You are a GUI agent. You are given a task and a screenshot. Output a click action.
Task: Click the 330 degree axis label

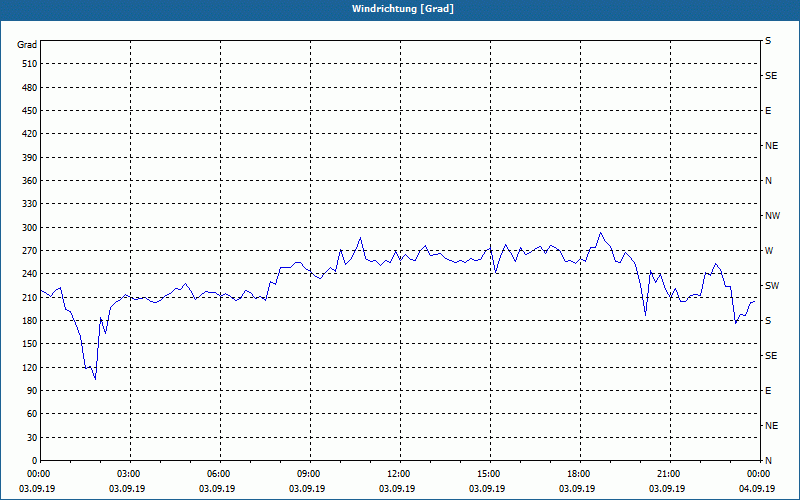(x=30, y=204)
